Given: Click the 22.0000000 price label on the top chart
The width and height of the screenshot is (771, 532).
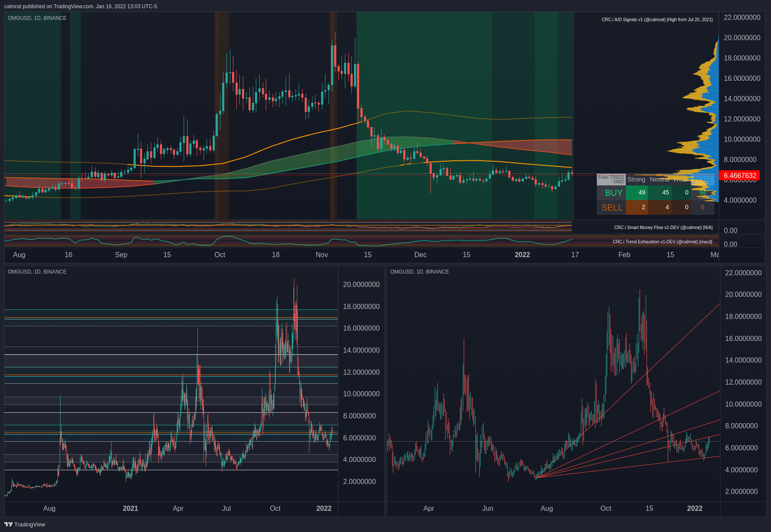Looking at the screenshot, I should [x=742, y=18].
